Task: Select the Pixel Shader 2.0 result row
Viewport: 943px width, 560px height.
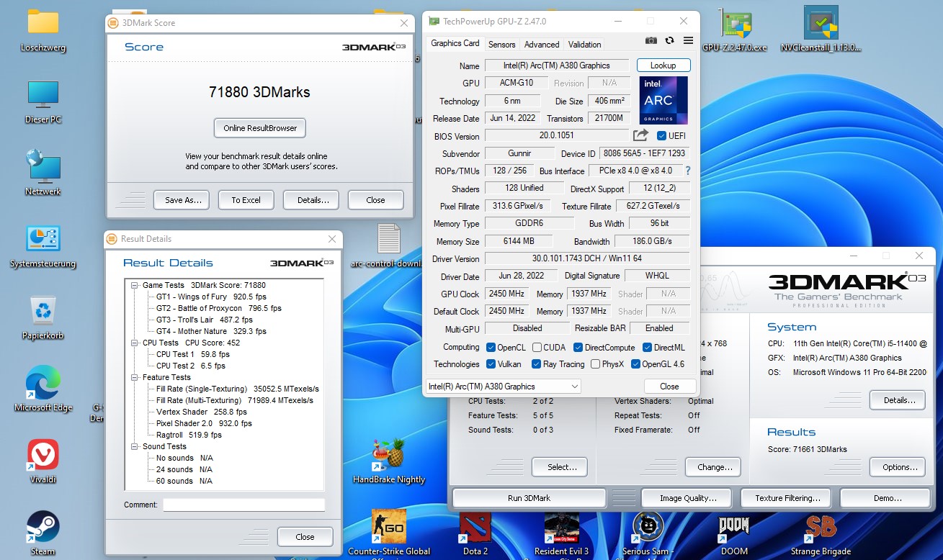Action: click(204, 423)
